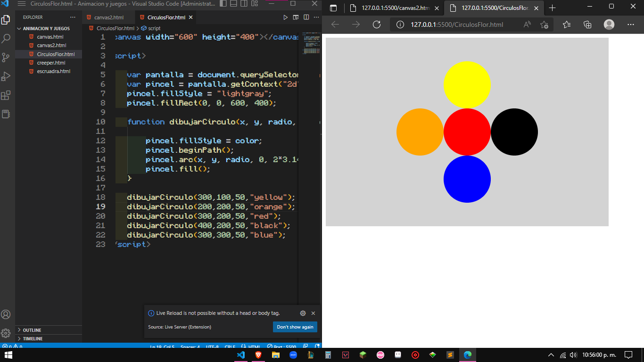Open the Edge profile avatar

point(609,25)
